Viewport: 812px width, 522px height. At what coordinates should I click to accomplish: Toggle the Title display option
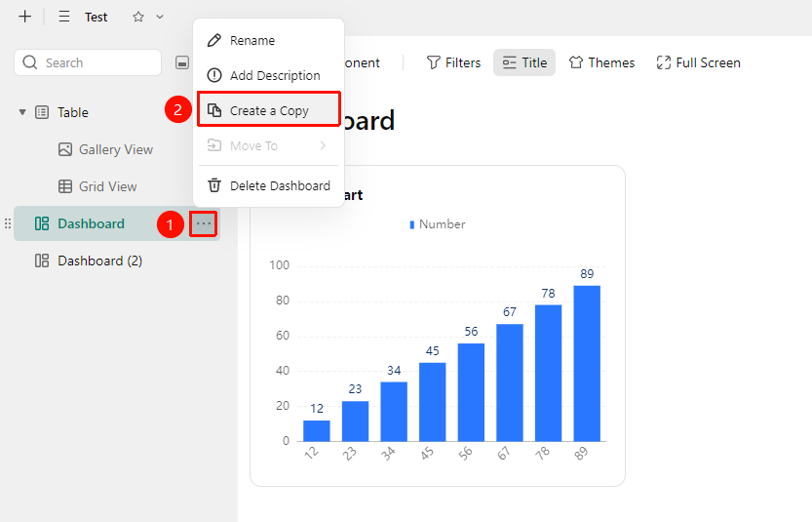pos(524,62)
